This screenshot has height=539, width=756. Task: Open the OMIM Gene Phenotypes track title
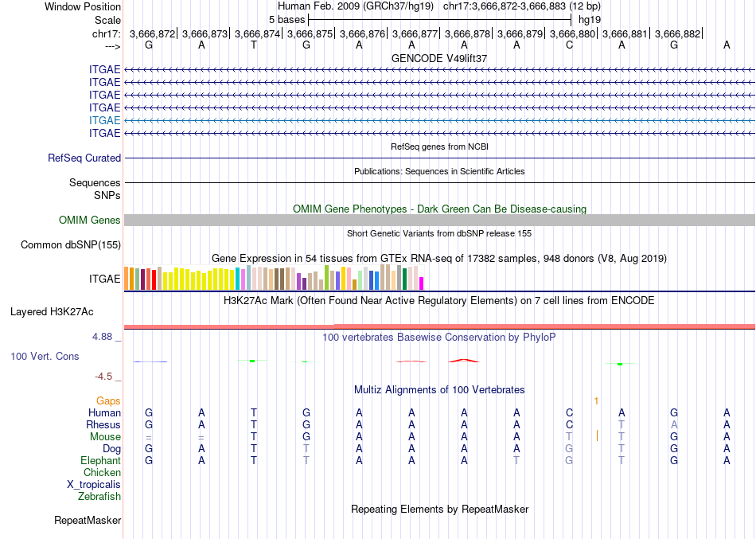point(439,209)
